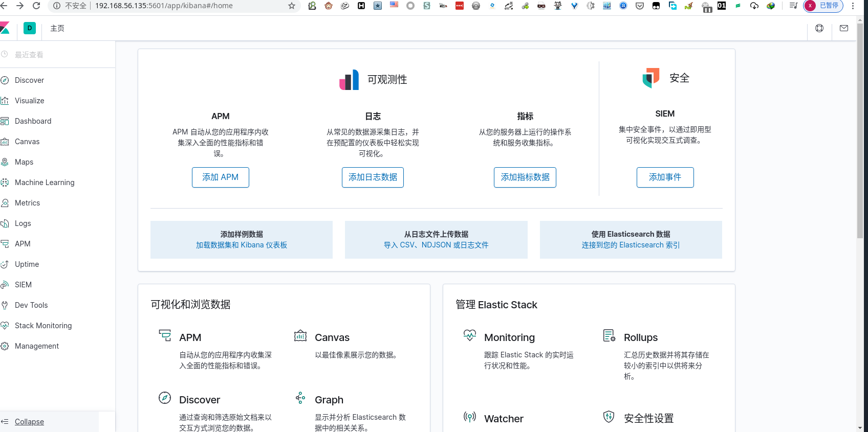Open the Rollups card title
This screenshot has width=868, height=432.
(x=641, y=337)
